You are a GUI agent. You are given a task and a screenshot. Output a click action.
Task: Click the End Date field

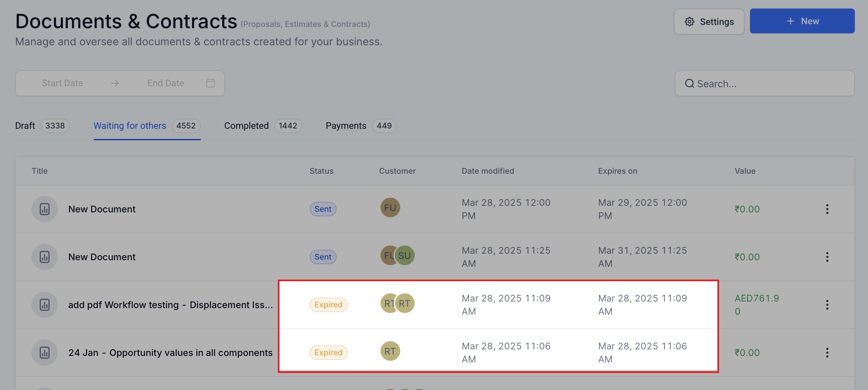click(165, 83)
